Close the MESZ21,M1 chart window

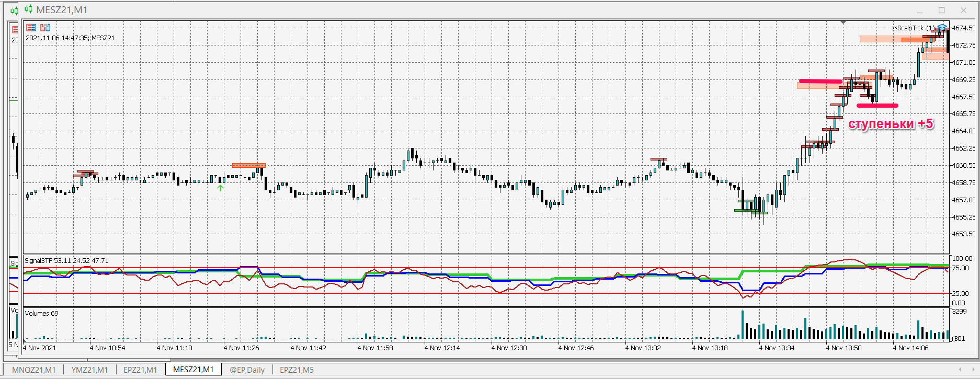[963, 10]
